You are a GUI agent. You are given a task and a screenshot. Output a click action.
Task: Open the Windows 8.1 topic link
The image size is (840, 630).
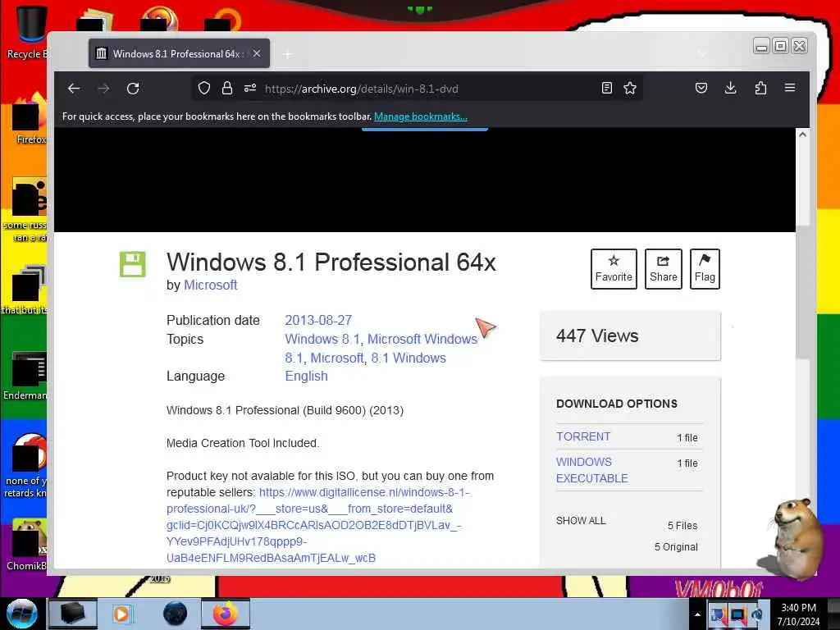322,339
